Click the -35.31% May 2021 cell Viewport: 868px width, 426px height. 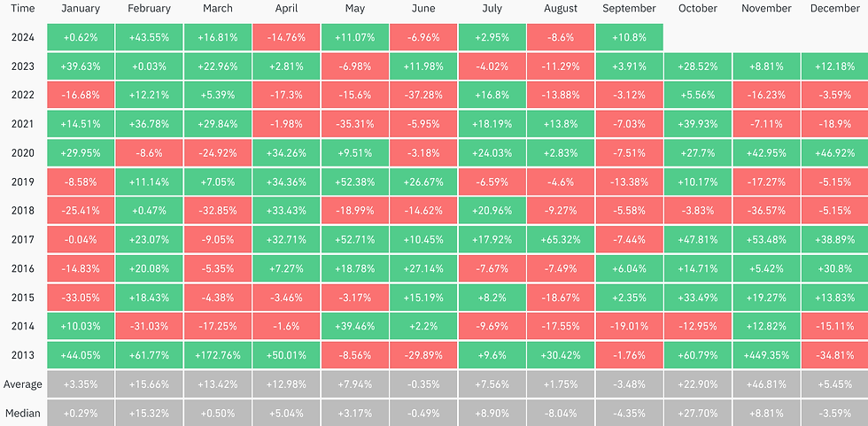pyautogui.click(x=355, y=124)
